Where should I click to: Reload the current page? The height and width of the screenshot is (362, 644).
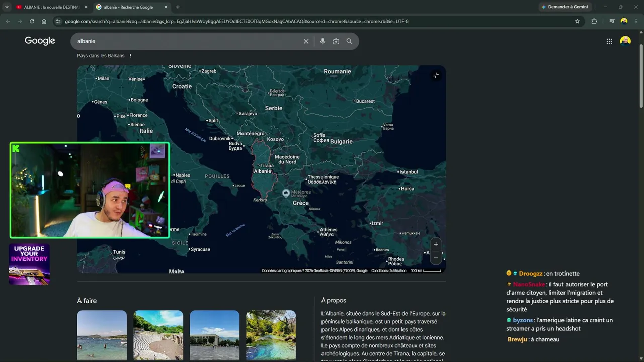tap(32, 21)
